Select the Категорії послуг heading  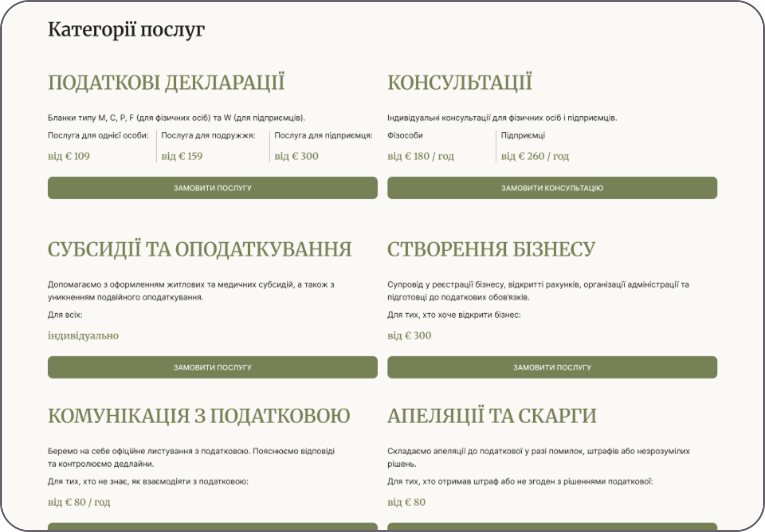click(x=126, y=30)
